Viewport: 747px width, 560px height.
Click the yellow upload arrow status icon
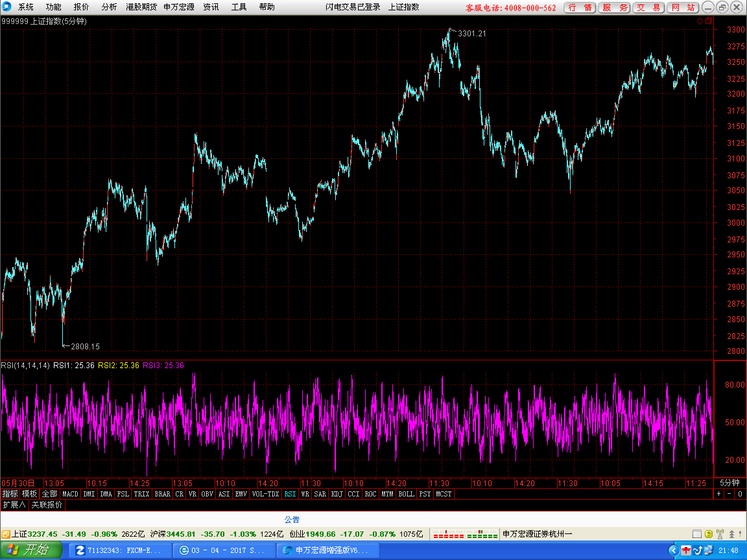708,534
